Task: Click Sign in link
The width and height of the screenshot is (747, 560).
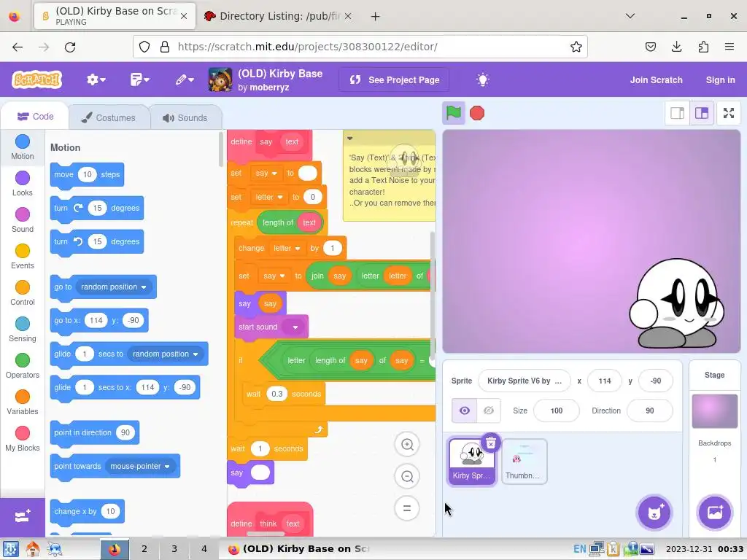Action: tap(720, 80)
